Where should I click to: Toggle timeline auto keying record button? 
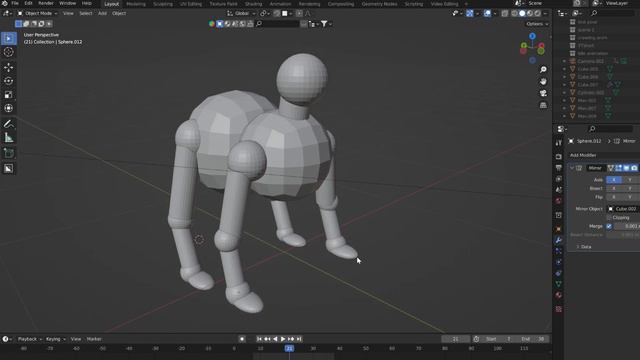(x=242, y=339)
